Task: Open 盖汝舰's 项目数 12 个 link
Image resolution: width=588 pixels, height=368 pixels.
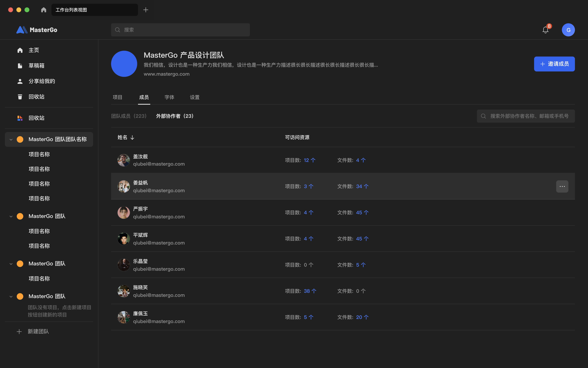Action: pyautogui.click(x=310, y=160)
